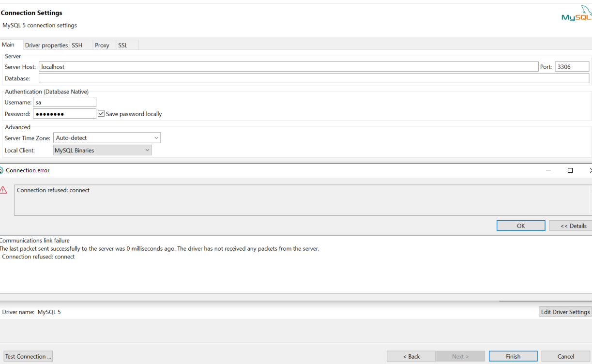Minimize the Connection error dialog
Screen dimensions: 592x364
click(548, 170)
